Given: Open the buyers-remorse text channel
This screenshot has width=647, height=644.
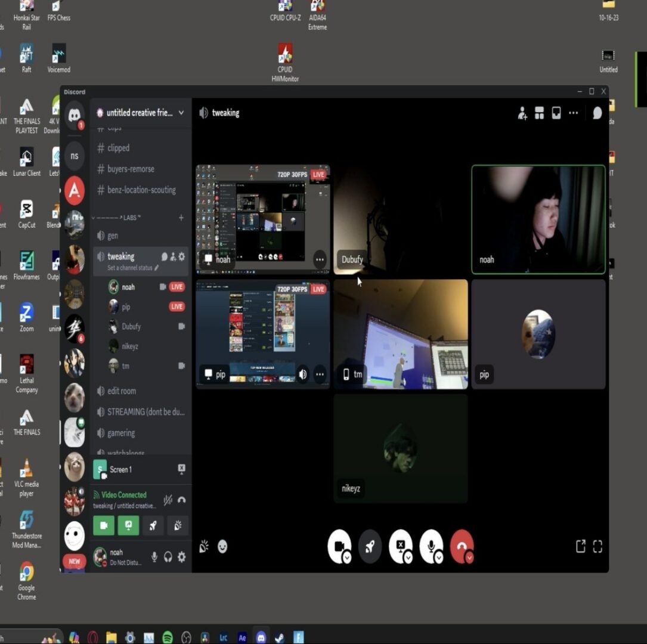Looking at the screenshot, I should click(131, 169).
